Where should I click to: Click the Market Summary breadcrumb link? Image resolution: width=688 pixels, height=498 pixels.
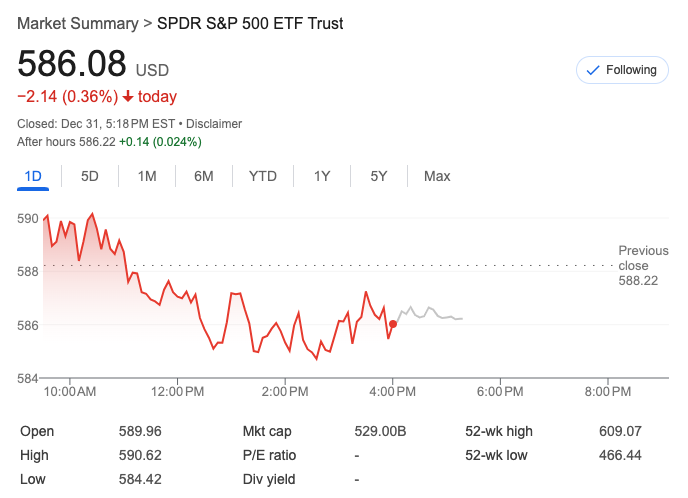78,23
